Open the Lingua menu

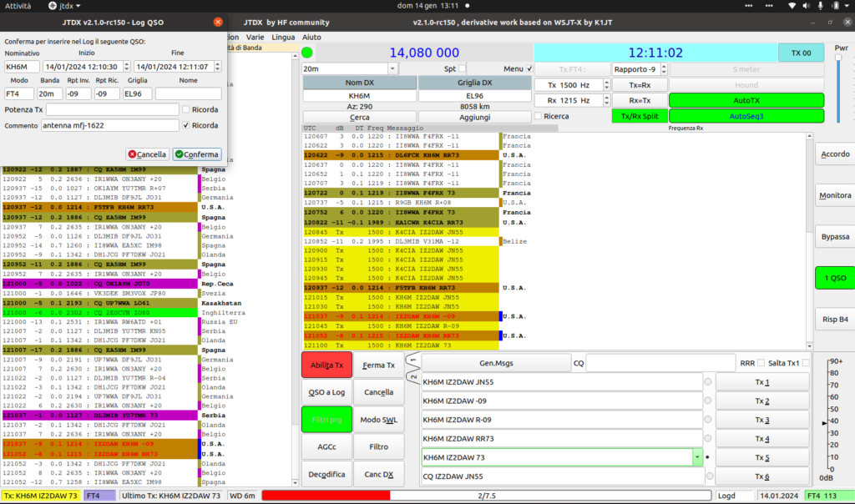click(283, 37)
